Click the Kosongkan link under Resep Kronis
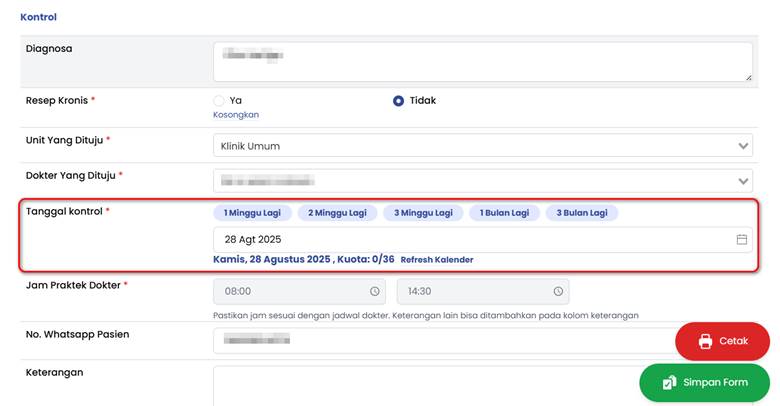 click(x=236, y=115)
